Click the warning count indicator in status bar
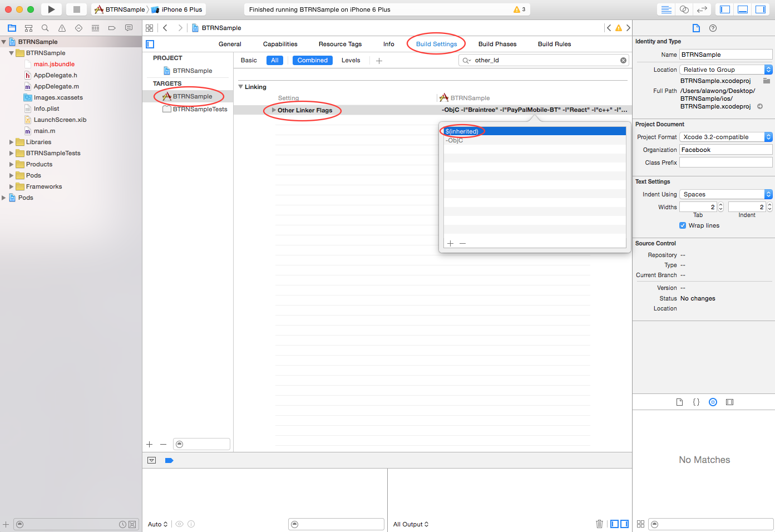This screenshot has height=532, width=775. click(x=520, y=9)
